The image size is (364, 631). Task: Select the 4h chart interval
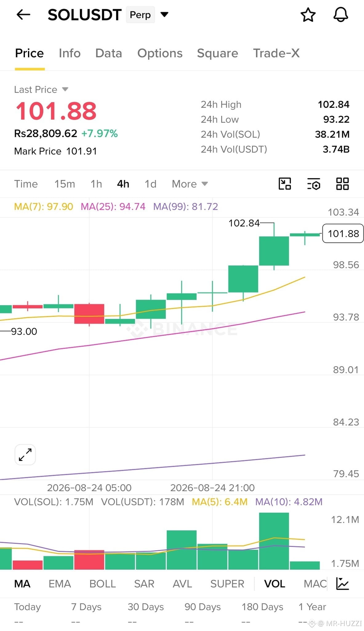pyautogui.click(x=123, y=184)
